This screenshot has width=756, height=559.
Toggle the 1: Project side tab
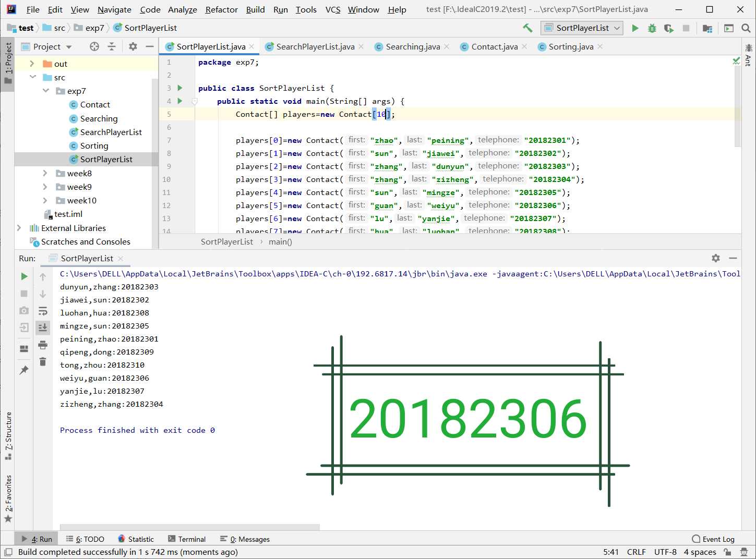(7, 63)
